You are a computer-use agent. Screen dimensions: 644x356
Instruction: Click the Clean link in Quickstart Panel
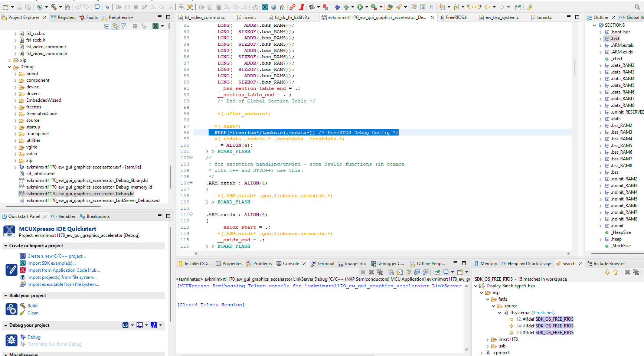33,313
